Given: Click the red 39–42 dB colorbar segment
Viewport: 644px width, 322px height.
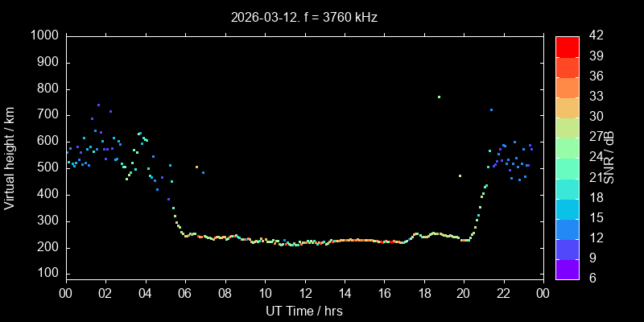Looking at the screenshot, I should pos(567,47).
